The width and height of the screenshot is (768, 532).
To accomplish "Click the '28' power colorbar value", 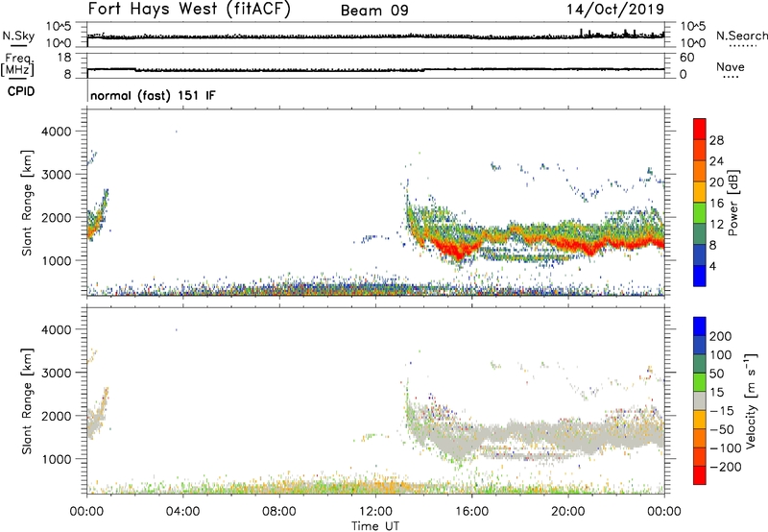I will [x=716, y=140].
